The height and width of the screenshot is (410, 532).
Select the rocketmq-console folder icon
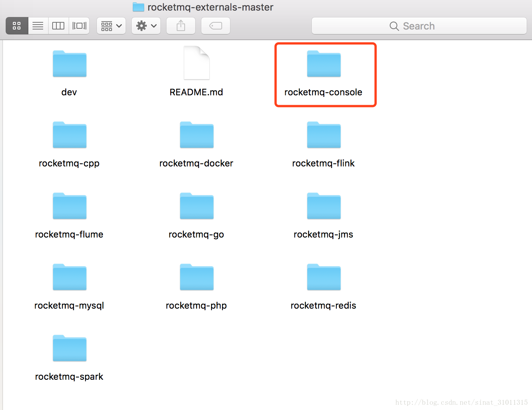(x=324, y=64)
